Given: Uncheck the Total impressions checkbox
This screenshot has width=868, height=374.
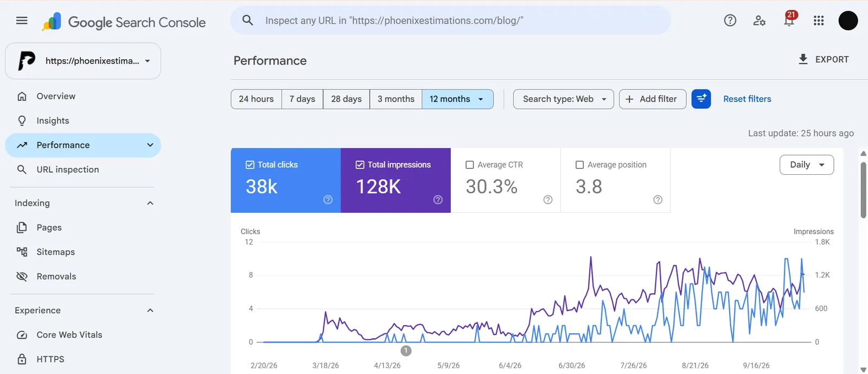Looking at the screenshot, I should pyautogui.click(x=360, y=164).
